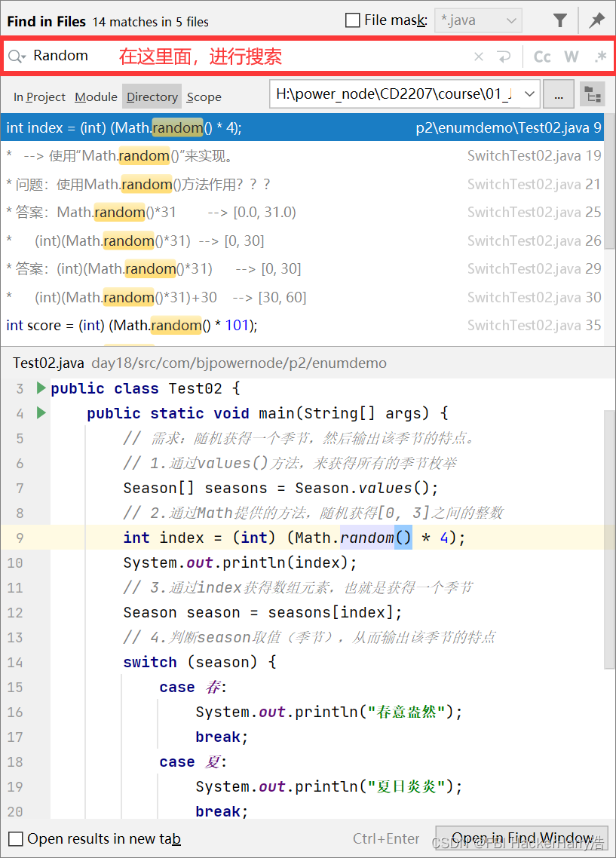Switch to Module scope tab
The width and height of the screenshot is (616, 858).
[96, 97]
